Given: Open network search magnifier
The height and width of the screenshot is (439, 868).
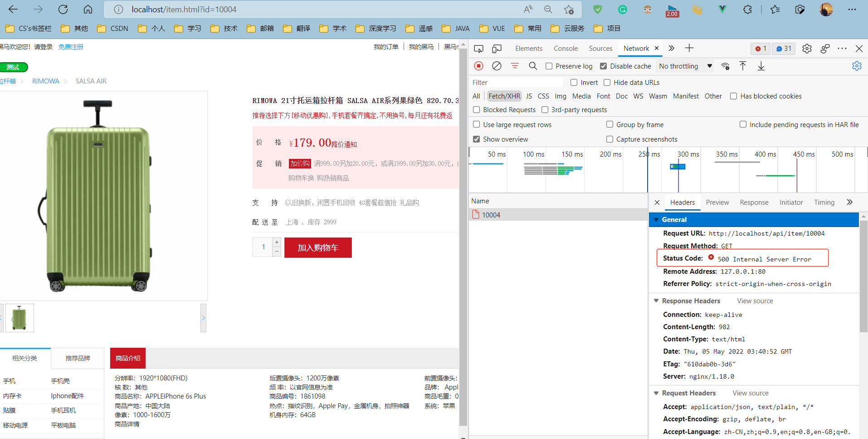Looking at the screenshot, I should click(533, 66).
